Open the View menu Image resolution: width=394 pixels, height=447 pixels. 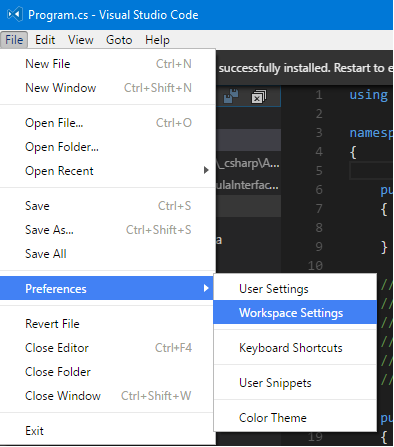tap(81, 40)
